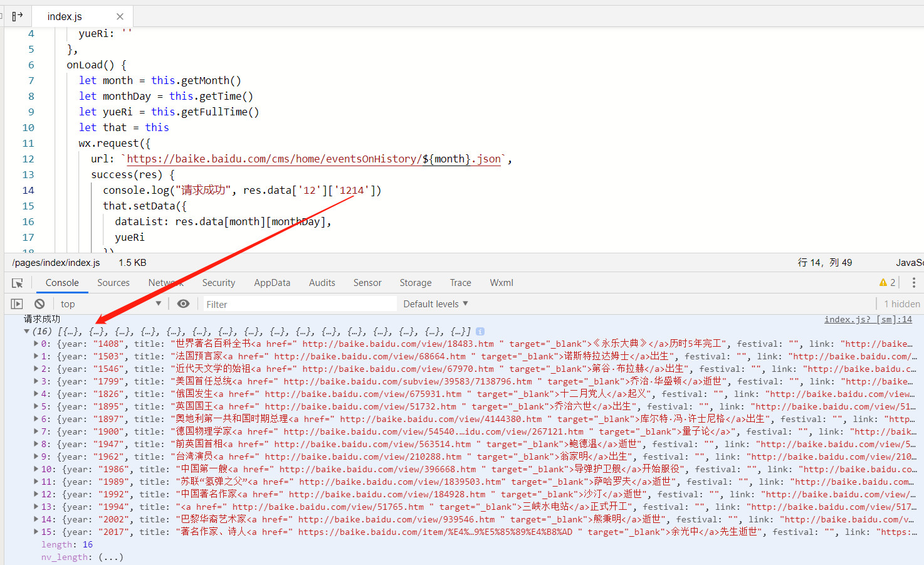Activate the element inspector picker icon
924x565 pixels.
click(18, 283)
